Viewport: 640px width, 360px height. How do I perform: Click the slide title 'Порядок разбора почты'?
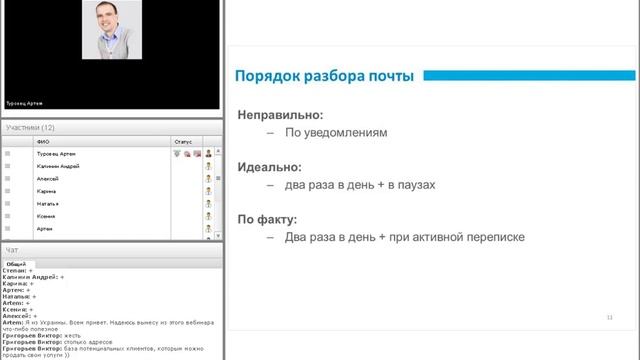(x=324, y=76)
